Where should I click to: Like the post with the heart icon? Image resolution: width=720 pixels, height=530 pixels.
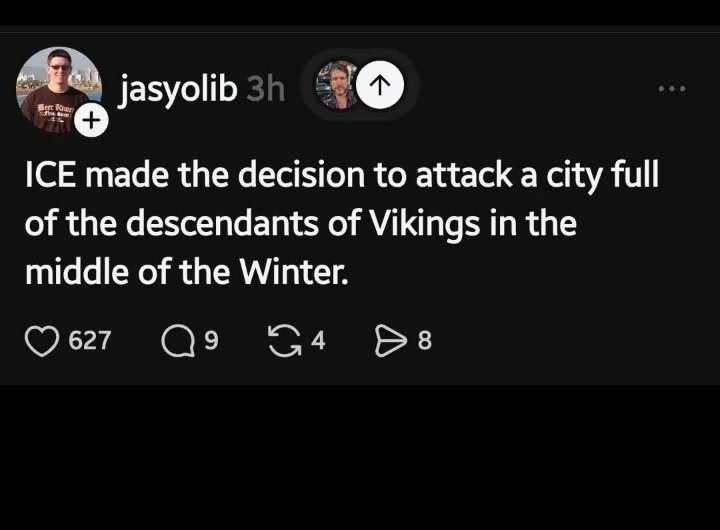pyautogui.click(x=41, y=342)
